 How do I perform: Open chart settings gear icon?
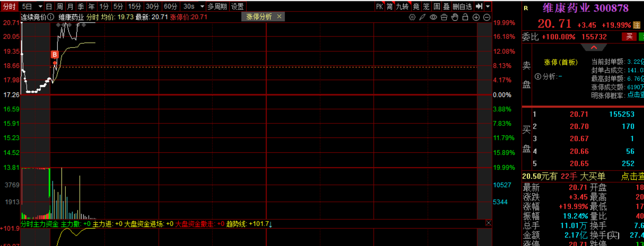tap(412, 17)
